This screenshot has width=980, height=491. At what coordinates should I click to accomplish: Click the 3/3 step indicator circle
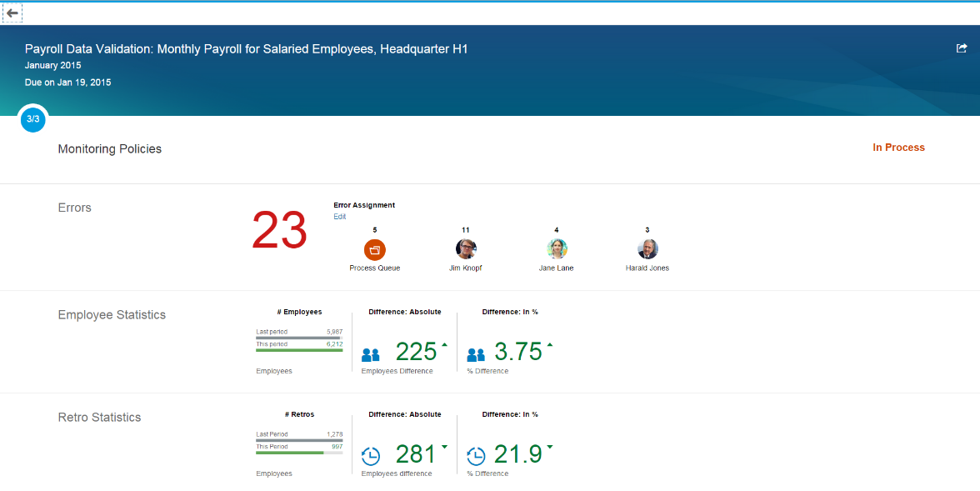tap(33, 119)
